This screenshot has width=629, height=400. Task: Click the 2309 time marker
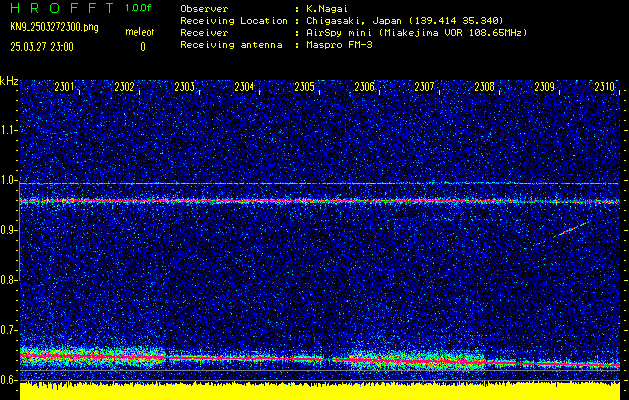point(545,87)
